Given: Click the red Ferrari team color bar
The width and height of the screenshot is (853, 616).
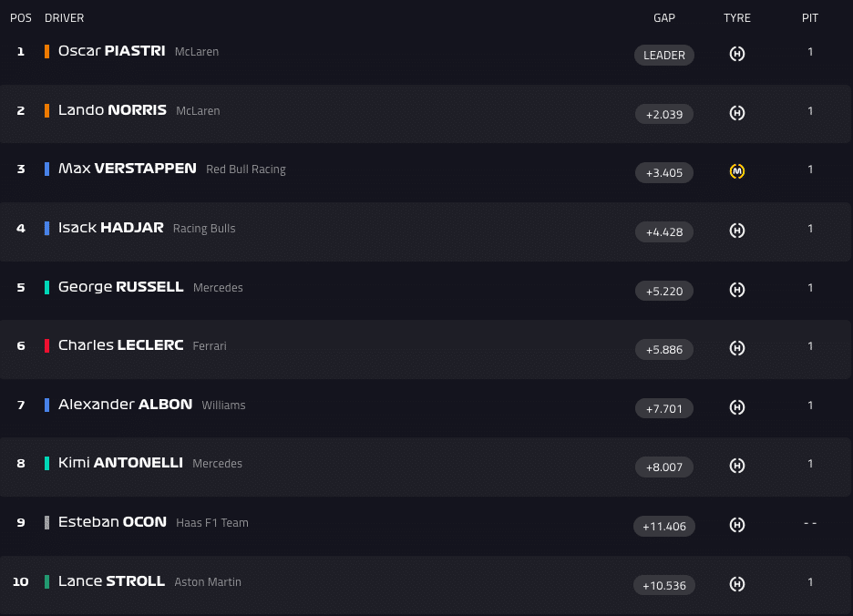Looking at the screenshot, I should pos(46,345).
